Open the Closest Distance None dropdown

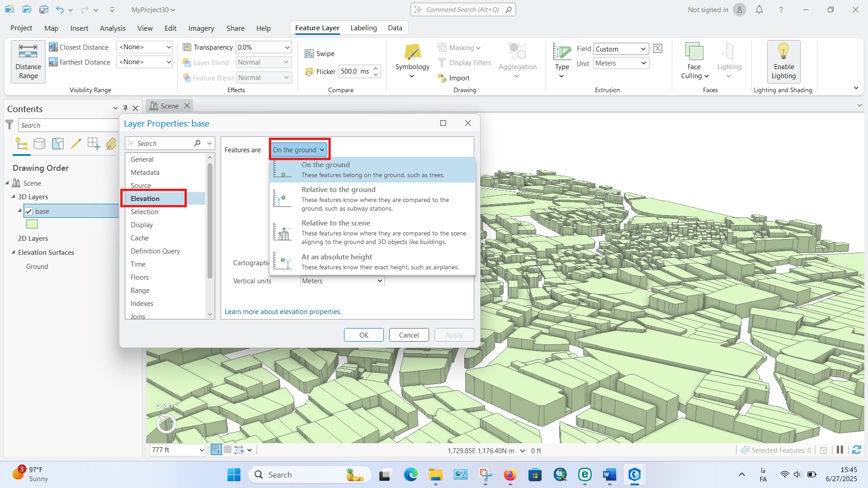click(145, 47)
